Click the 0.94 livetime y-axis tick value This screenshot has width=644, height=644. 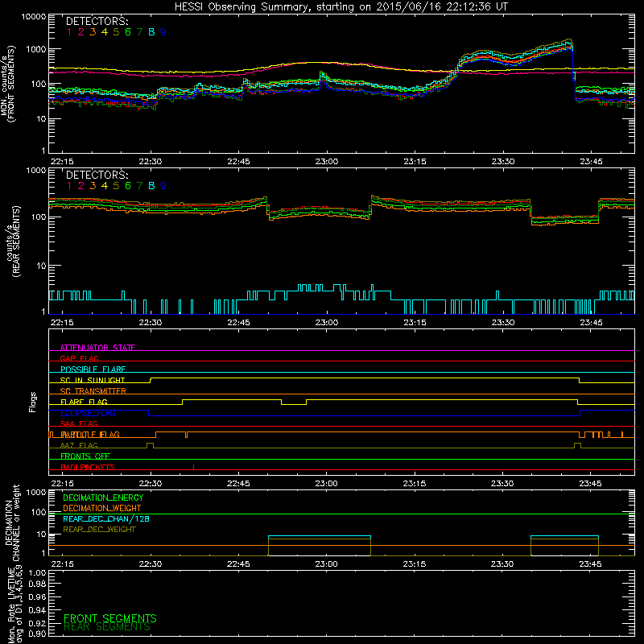pos(37,609)
